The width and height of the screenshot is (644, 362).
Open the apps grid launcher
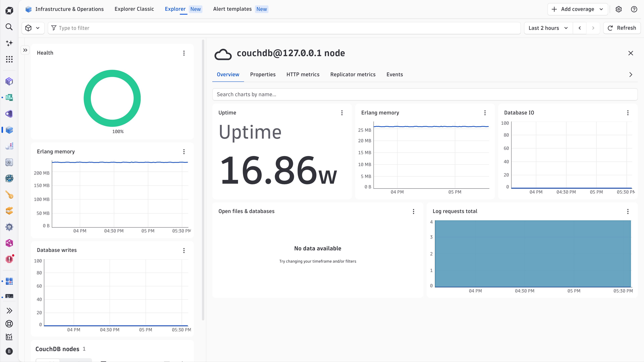9,59
